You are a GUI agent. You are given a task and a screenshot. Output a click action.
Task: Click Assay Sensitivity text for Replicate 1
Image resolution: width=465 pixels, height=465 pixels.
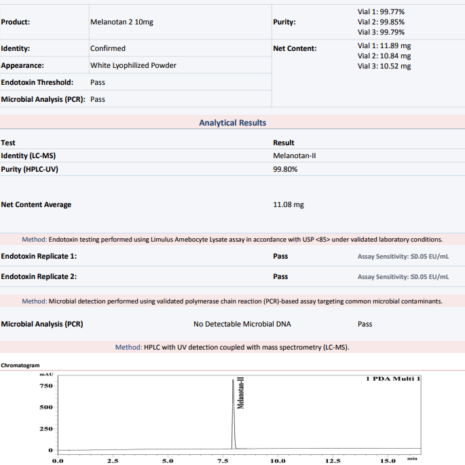(x=403, y=256)
